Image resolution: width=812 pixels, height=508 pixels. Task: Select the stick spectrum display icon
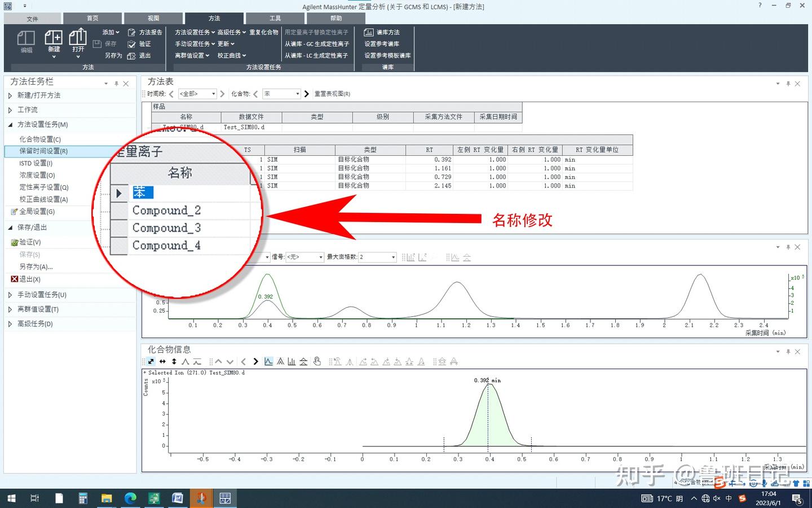click(292, 361)
